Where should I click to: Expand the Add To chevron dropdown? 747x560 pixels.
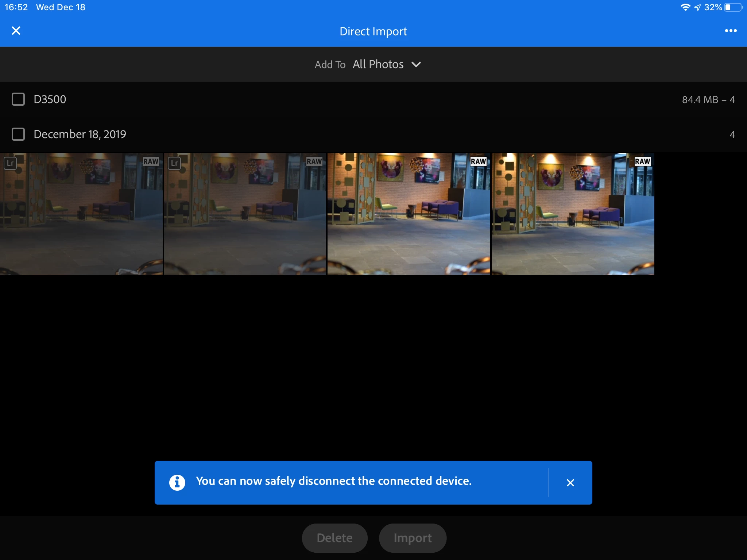coord(416,65)
